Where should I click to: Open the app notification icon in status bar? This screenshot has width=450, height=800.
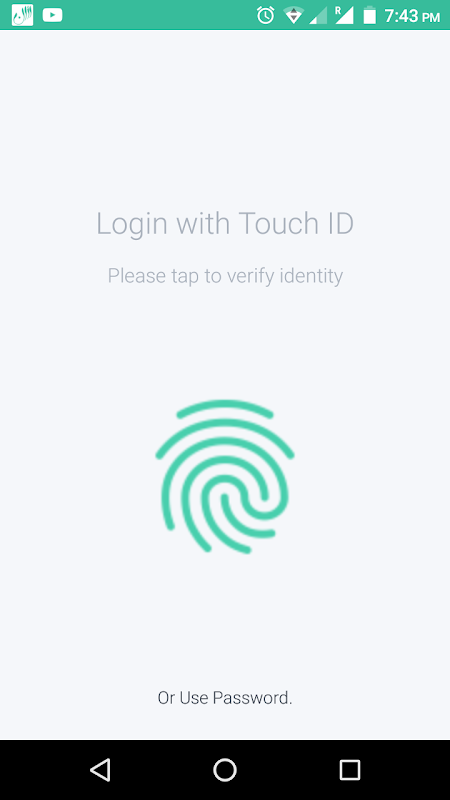coord(22,15)
